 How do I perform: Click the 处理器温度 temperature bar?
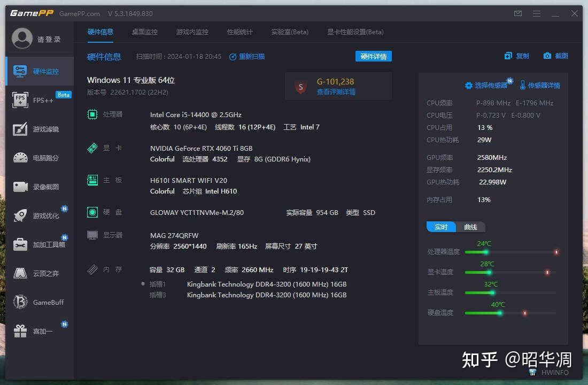point(512,252)
